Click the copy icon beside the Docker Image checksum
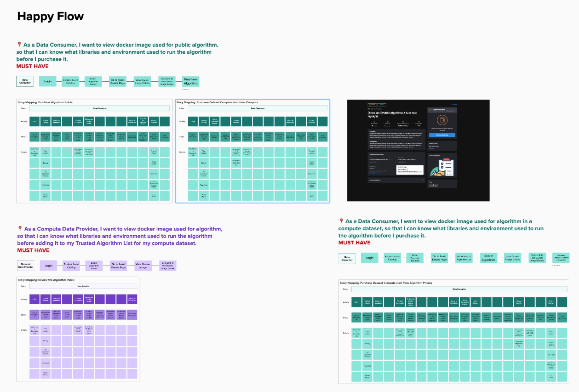The image size is (579, 392). click(x=407, y=170)
